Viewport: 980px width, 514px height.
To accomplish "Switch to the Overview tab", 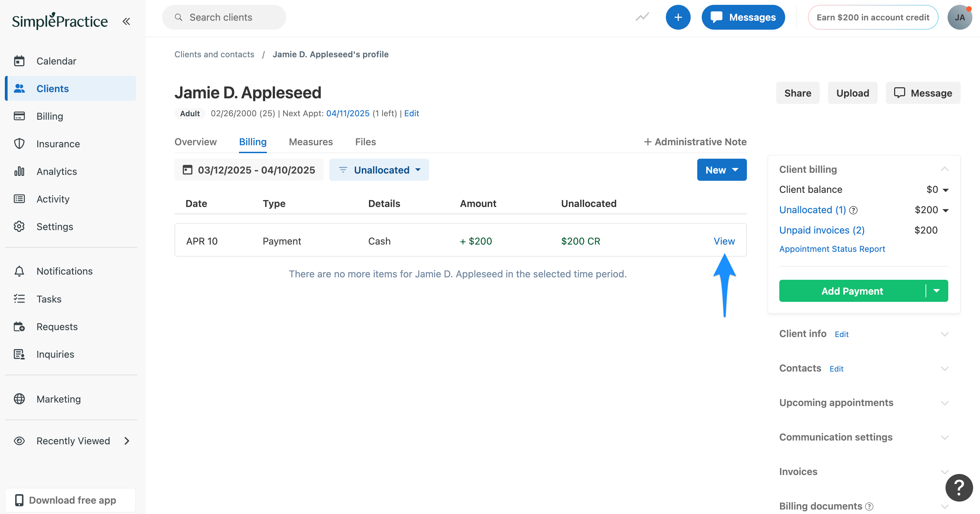I will 196,141.
